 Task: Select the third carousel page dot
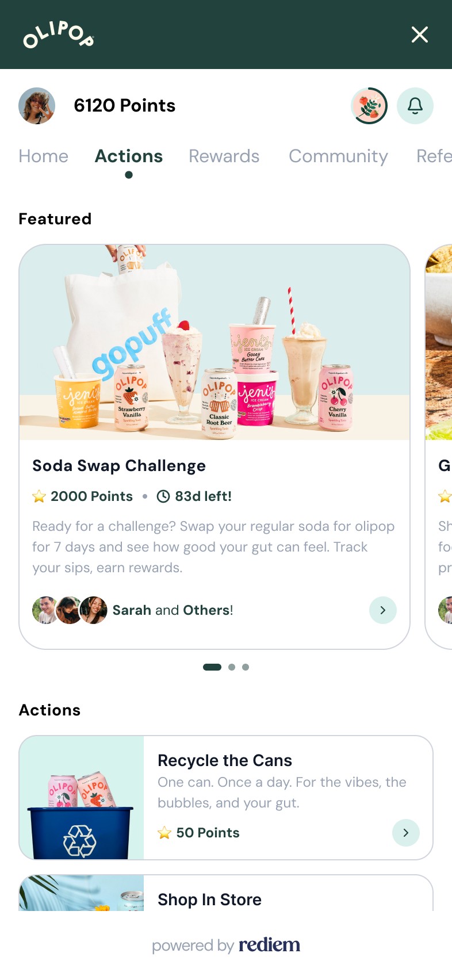pyautogui.click(x=246, y=667)
